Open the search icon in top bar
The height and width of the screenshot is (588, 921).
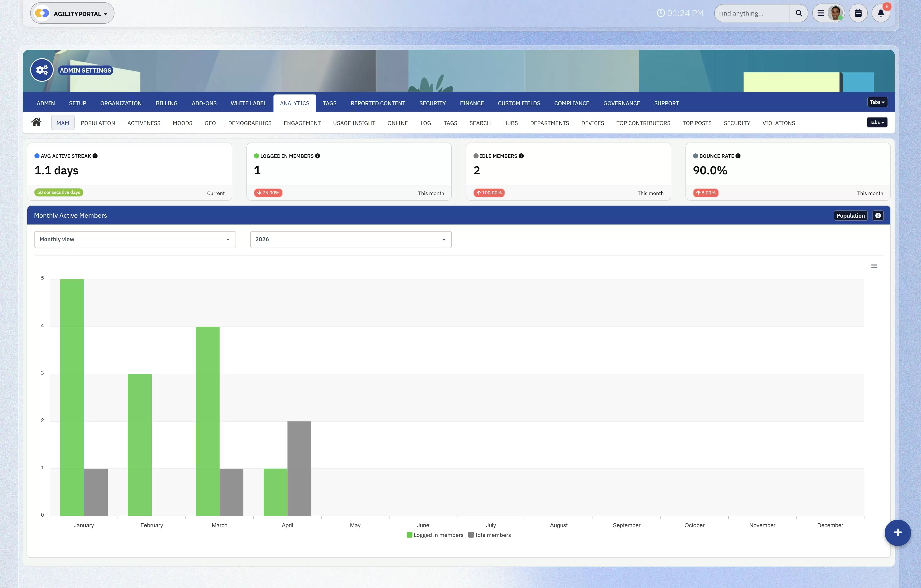coord(799,13)
